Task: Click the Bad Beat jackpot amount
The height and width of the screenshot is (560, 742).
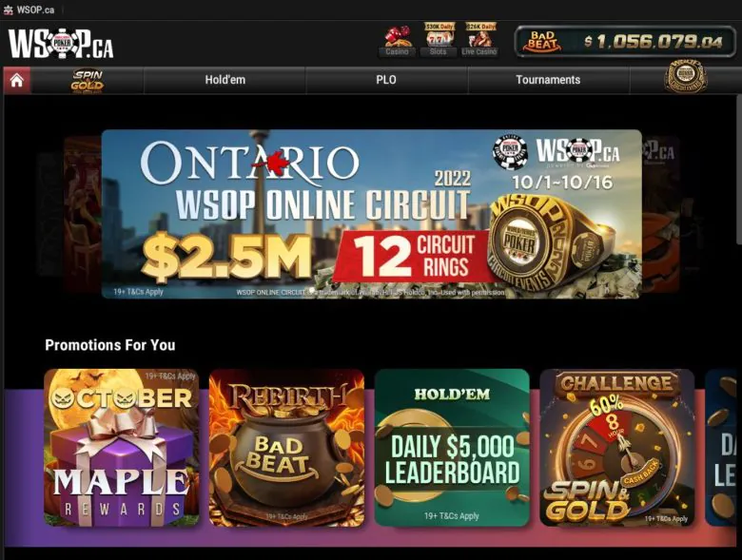Action: click(653, 42)
